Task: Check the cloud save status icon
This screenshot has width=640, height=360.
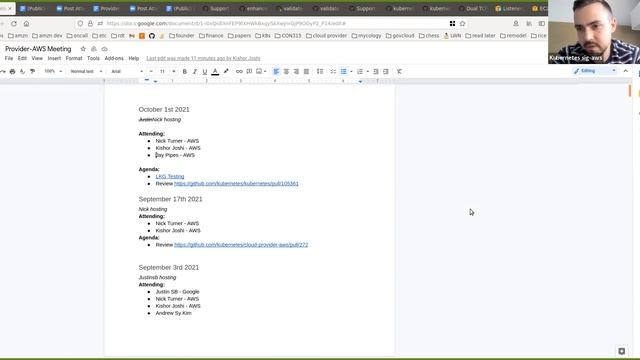Action: click(x=104, y=49)
